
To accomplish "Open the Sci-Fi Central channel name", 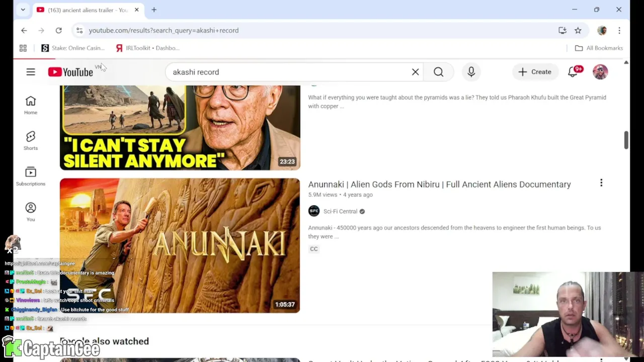I will point(340,211).
